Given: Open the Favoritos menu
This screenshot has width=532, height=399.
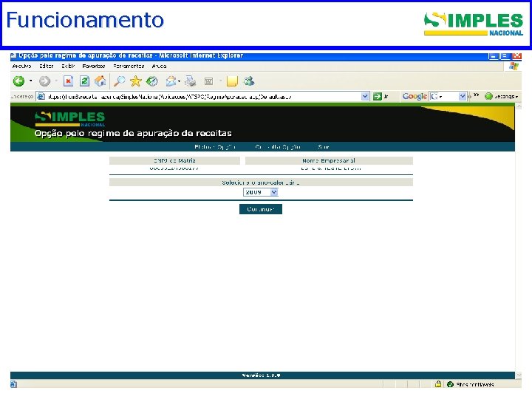Looking at the screenshot, I should click(x=94, y=66).
